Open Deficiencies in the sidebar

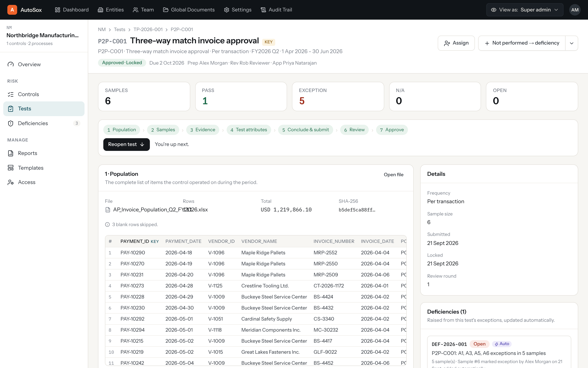click(44, 123)
